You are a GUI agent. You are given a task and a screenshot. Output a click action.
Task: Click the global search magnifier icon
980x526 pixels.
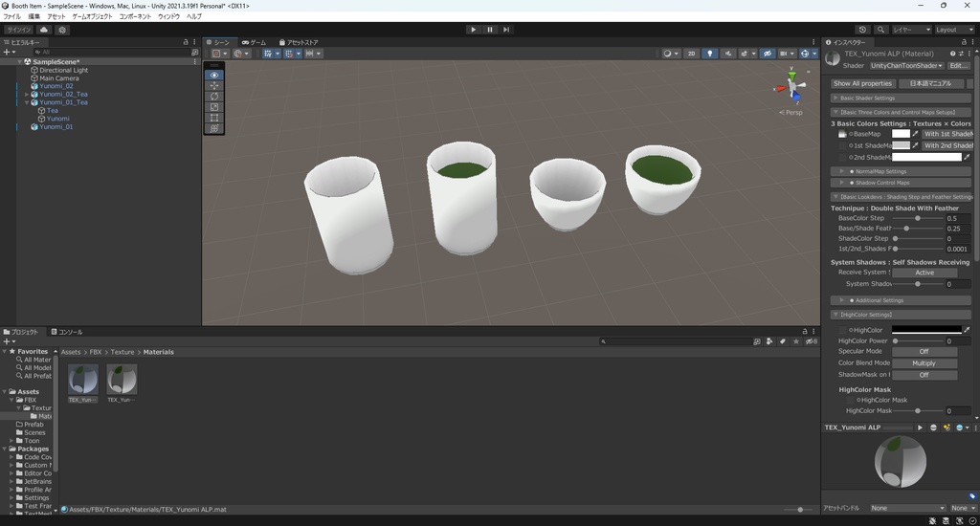pyautogui.click(x=880, y=30)
